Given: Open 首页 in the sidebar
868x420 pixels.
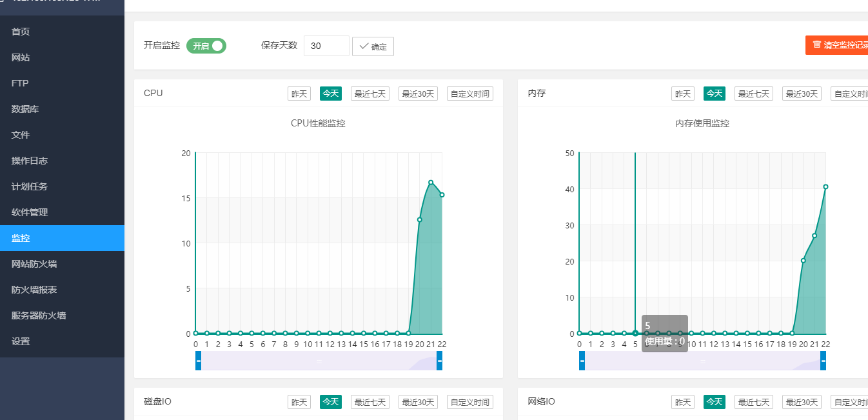Looking at the screenshot, I should click(21, 32).
